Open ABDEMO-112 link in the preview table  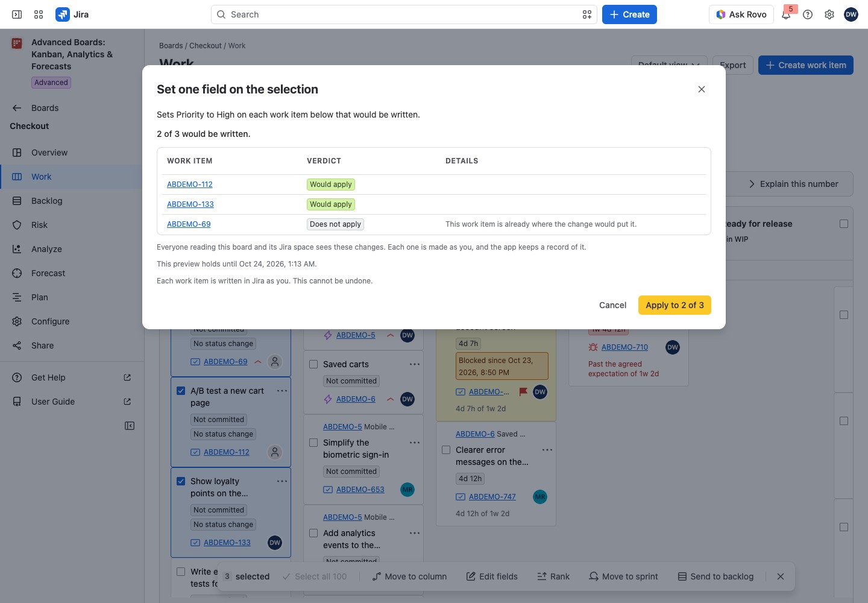[190, 185]
